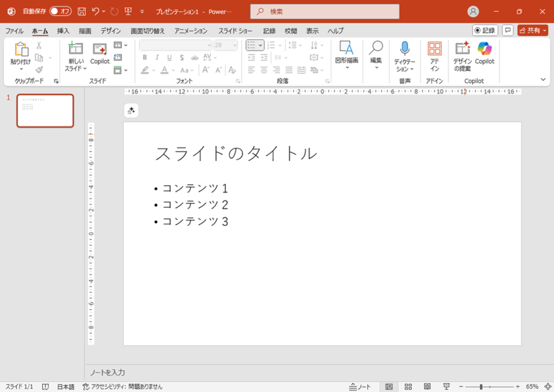This screenshot has width=554, height=392.
Task: Open the font size dropdown
Action: [x=234, y=45]
